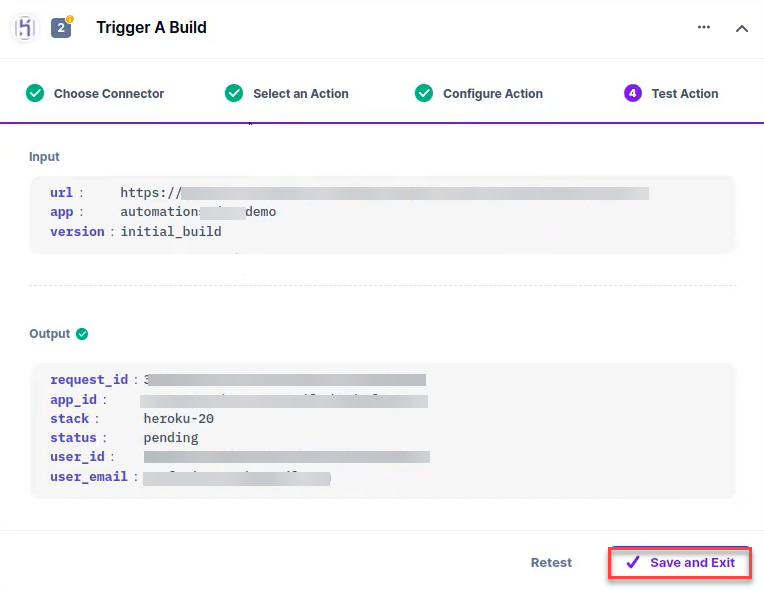This screenshot has height=591, width=764.
Task: Click the step number 2 badge
Action: point(61,28)
